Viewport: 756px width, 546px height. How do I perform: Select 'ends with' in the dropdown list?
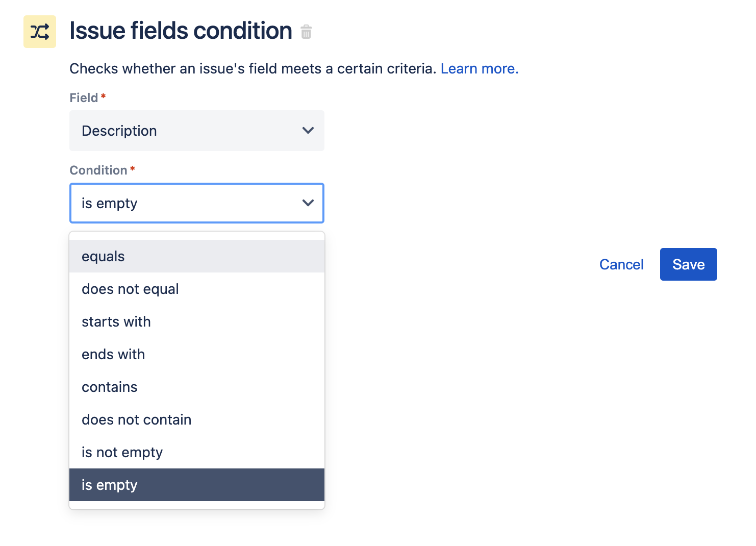pos(196,354)
